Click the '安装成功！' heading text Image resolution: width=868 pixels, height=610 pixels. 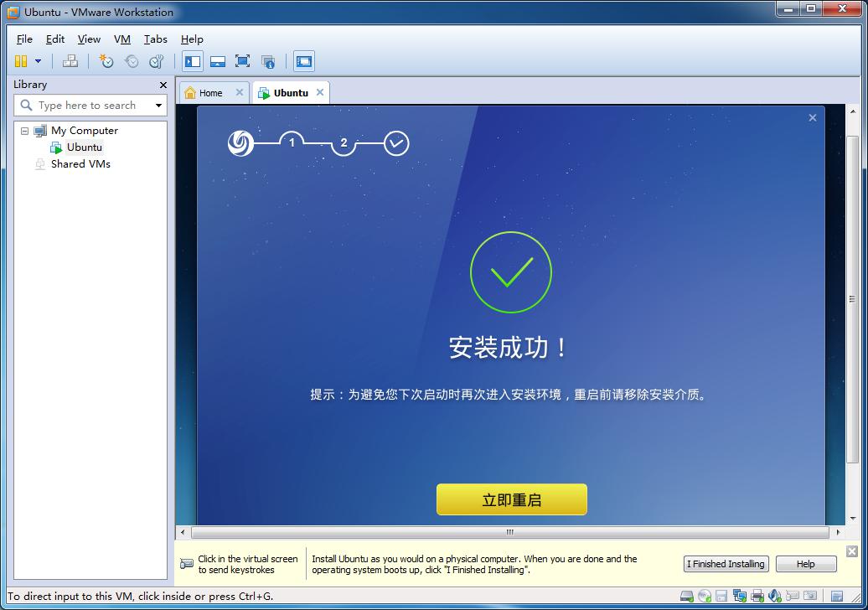pos(508,348)
